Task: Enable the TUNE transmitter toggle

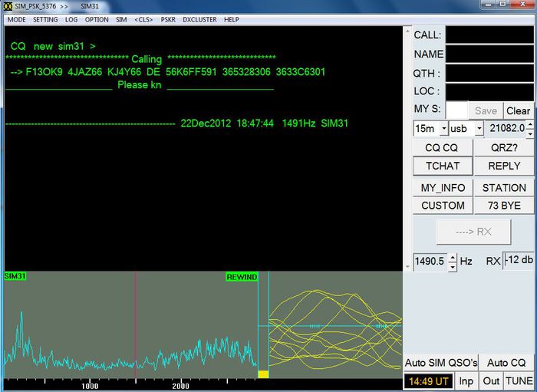Action: pyautogui.click(x=519, y=380)
